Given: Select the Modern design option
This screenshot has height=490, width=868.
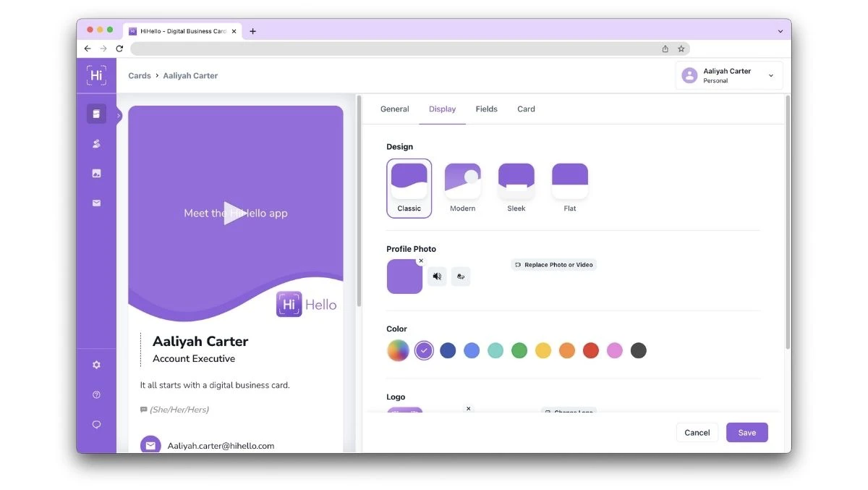Looking at the screenshot, I should point(462,179).
